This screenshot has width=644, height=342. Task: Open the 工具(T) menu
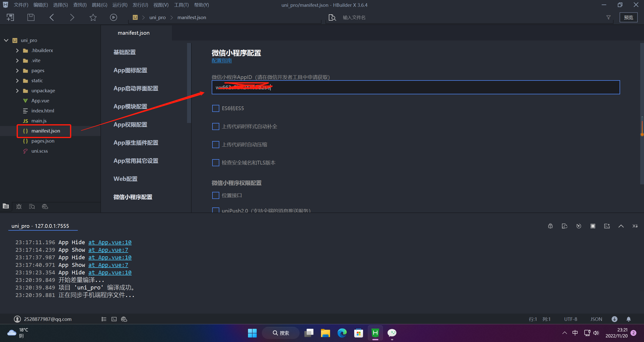tap(181, 5)
